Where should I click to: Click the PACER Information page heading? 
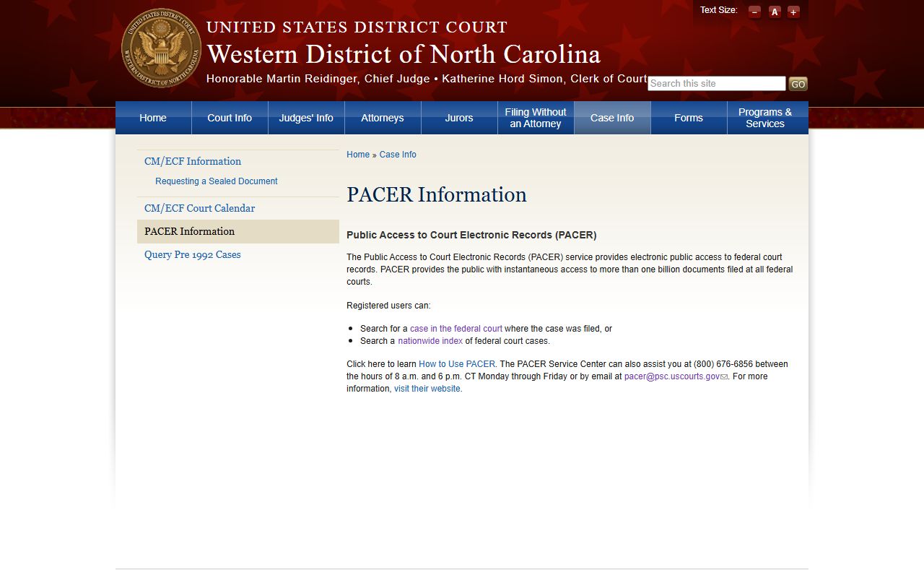(x=437, y=195)
